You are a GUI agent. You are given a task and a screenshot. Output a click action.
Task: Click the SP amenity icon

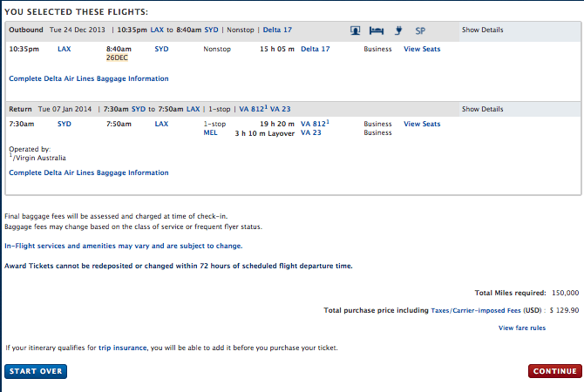420,30
